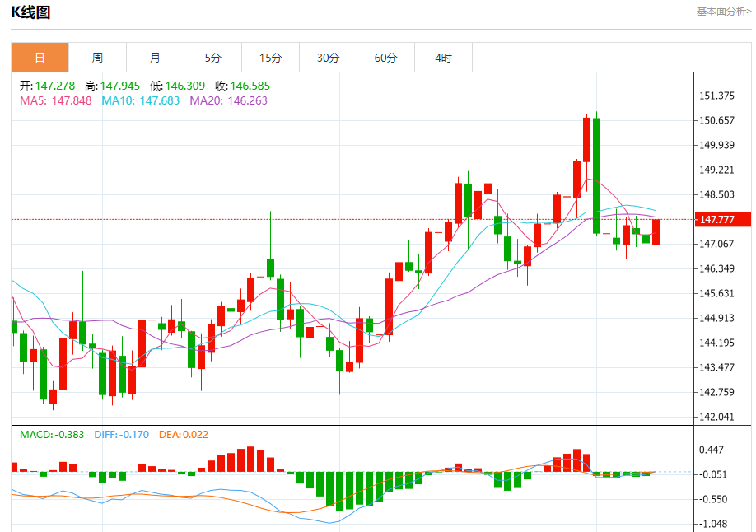
Task: Click the -1.048 MACD axis label
Action: click(713, 524)
